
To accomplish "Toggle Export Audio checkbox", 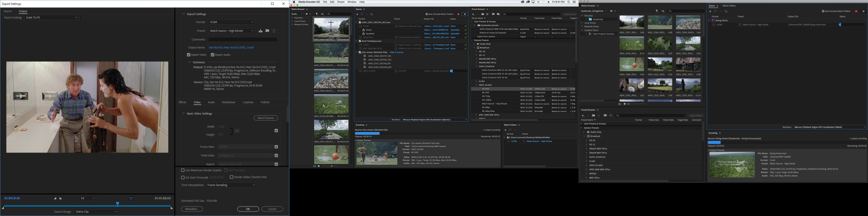I will tap(213, 55).
